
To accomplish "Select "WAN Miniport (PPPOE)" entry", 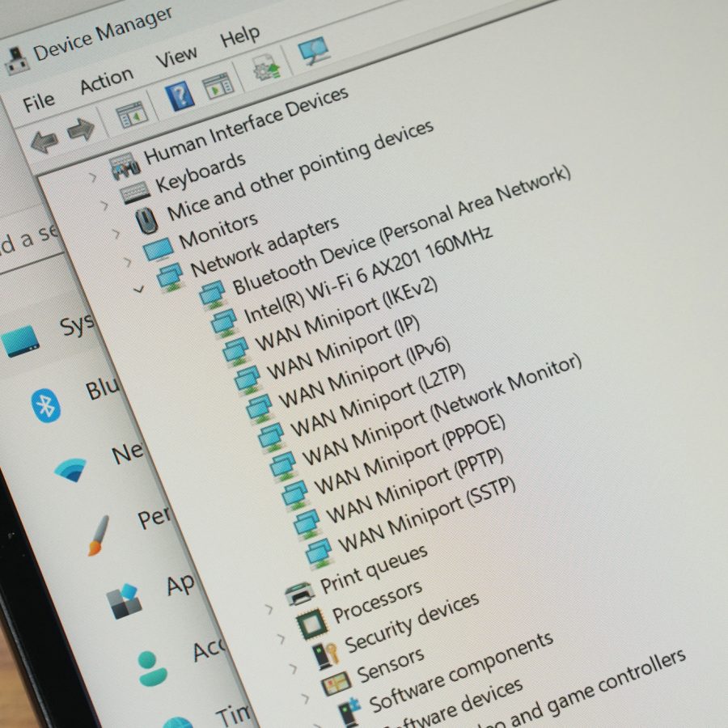I will (410, 454).
